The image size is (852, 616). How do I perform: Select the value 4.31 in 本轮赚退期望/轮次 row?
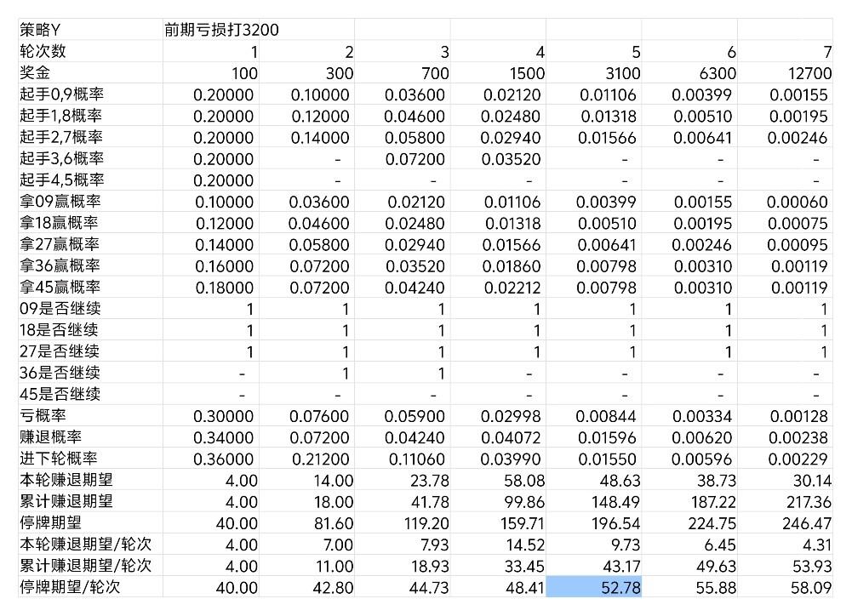(x=817, y=545)
